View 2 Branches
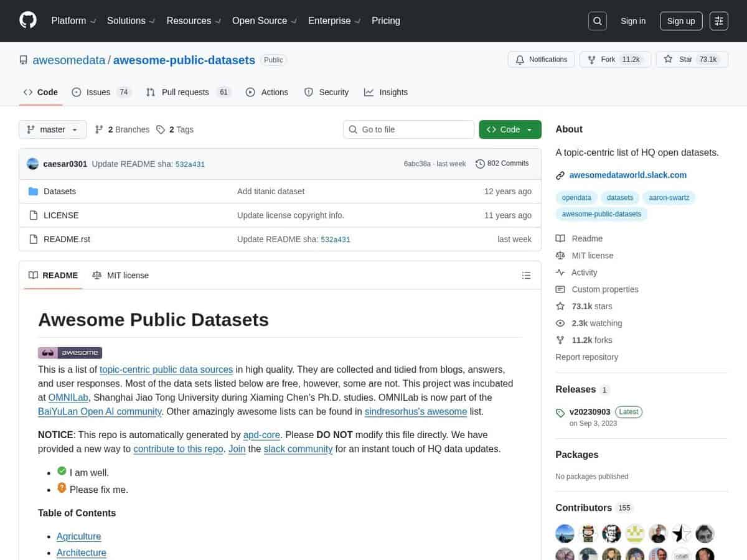The width and height of the screenshot is (747, 560). click(x=122, y=129)
